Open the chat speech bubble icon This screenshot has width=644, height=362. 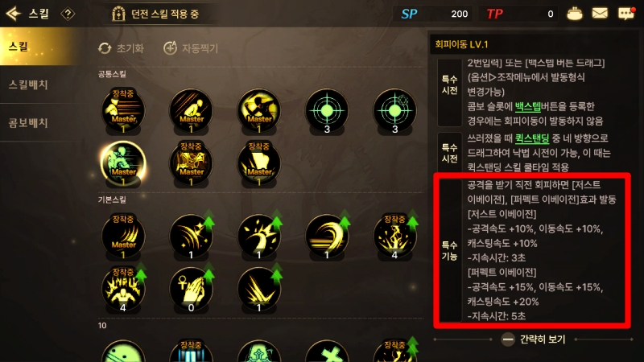pyautogui.click(x=626, y=14)
